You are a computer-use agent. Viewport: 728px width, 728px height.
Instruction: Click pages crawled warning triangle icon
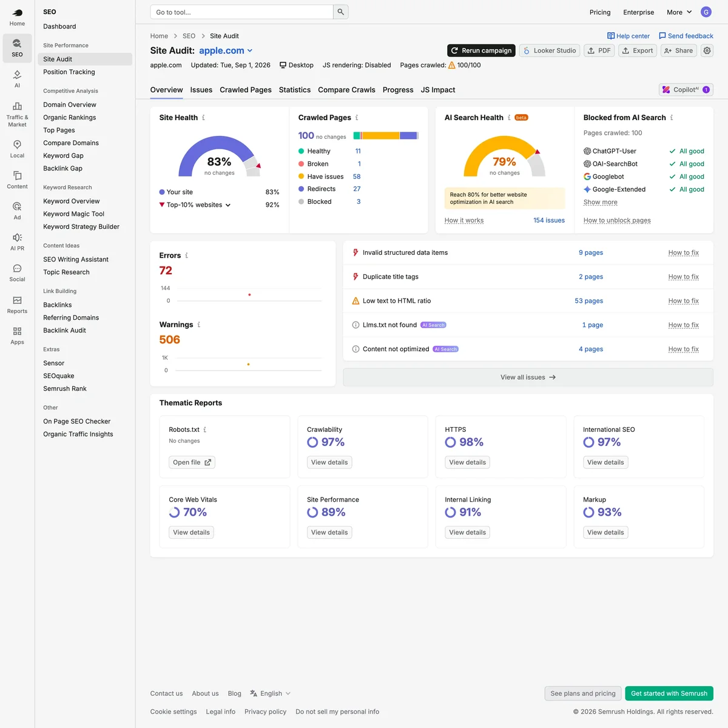point(452,65)
